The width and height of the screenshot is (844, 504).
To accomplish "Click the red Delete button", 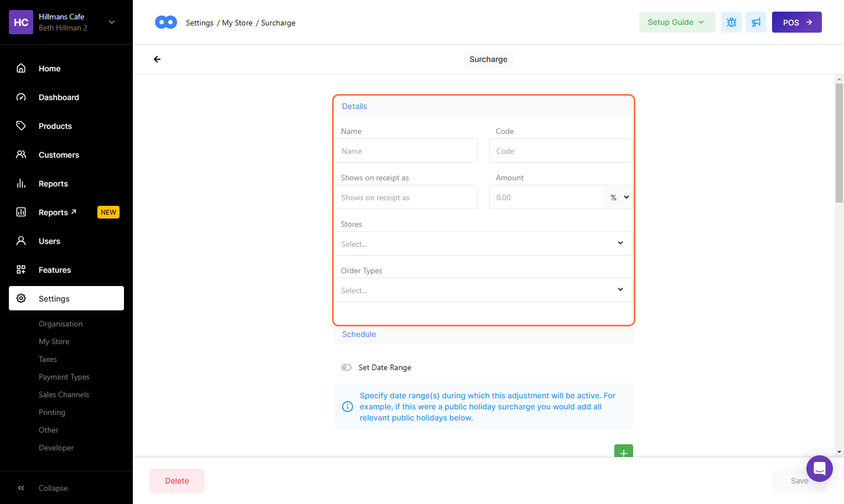I will pos(177,481).
